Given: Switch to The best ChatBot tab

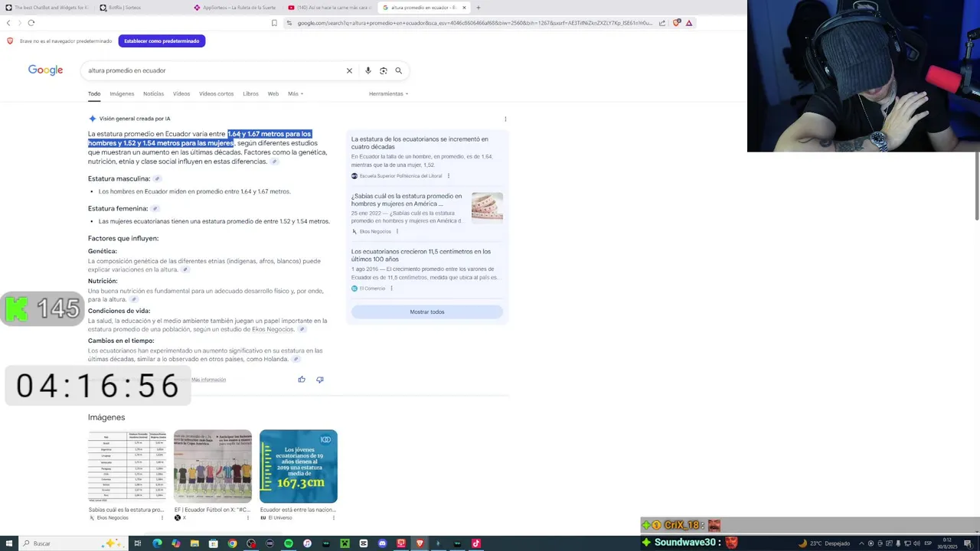Looking at the screenshot, I should [46, 8].
